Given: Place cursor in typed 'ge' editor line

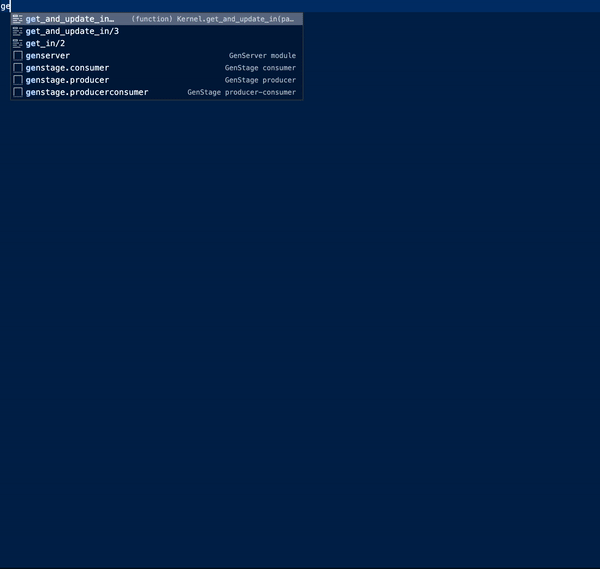Looking at the screenshot, I should 300,6.
